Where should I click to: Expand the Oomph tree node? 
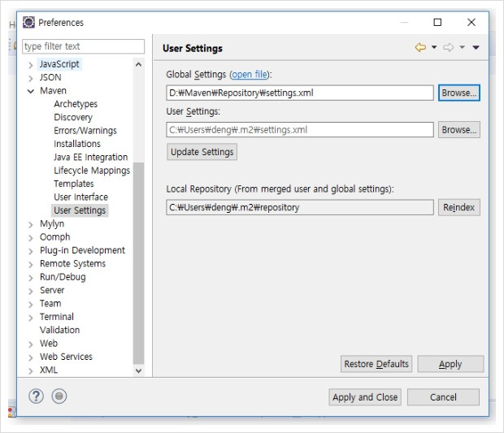coord(31,238)
